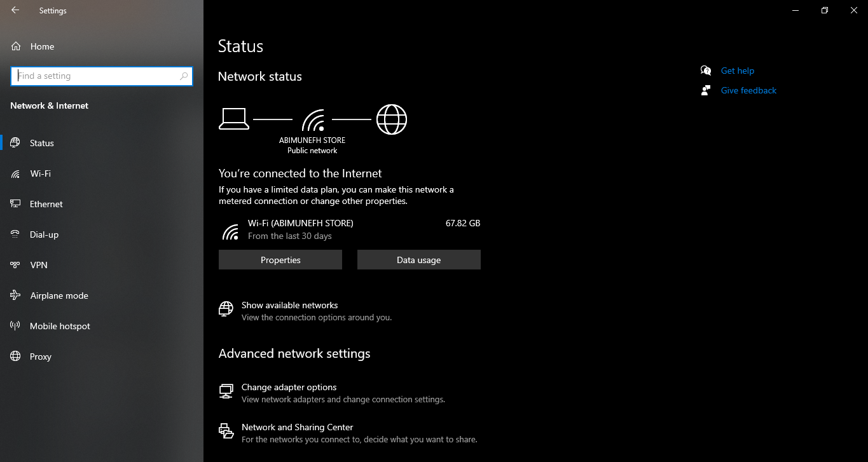Click the 67.82 GB usage value
868x462 pixels.
(463, 223)
